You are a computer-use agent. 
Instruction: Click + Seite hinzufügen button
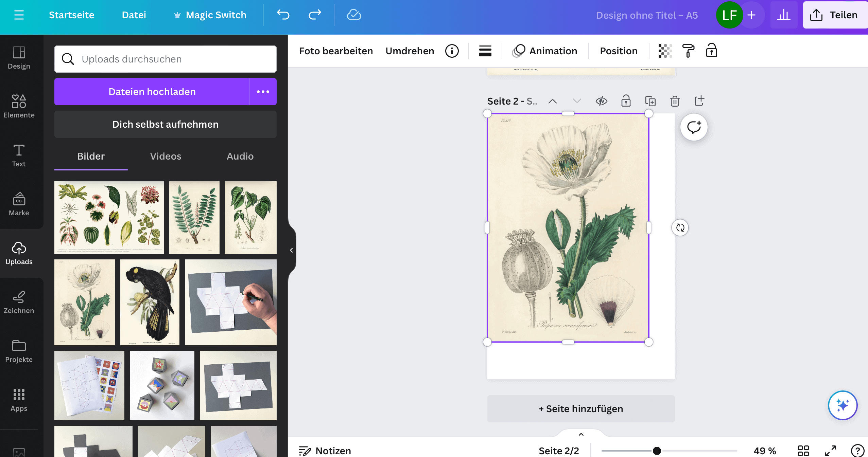click(581, 409)
